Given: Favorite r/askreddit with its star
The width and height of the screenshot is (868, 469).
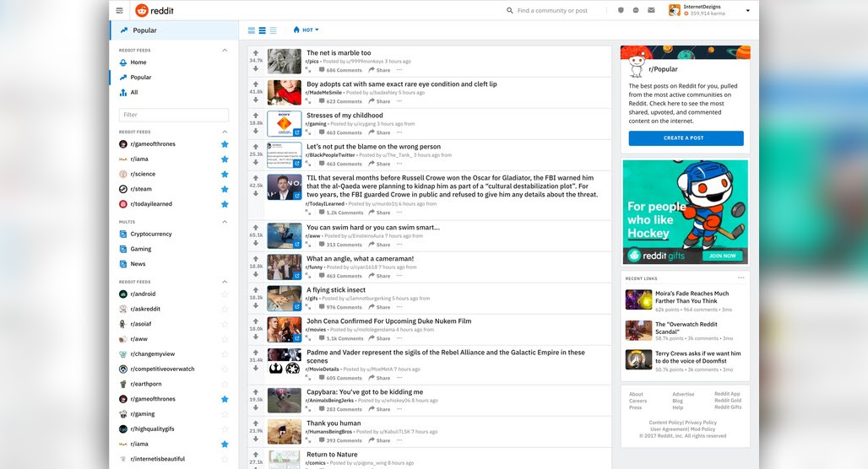Looking at the screenshot, I should 225,310.
